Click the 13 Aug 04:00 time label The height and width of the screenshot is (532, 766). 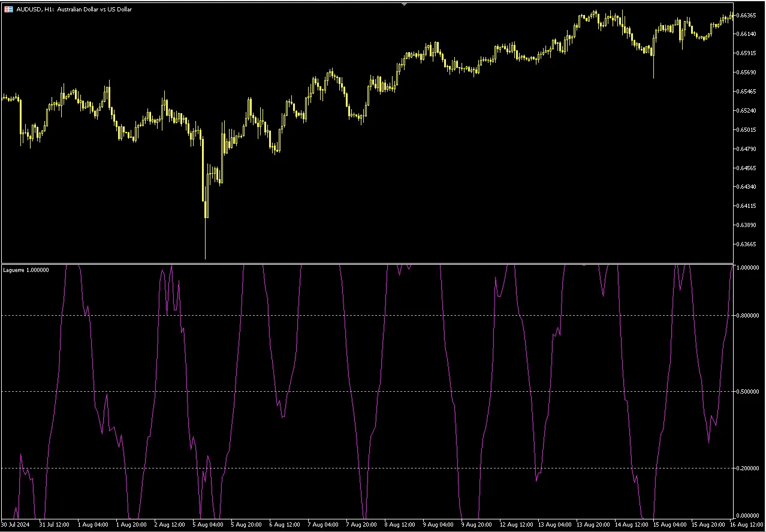click(x=554, y=525)
